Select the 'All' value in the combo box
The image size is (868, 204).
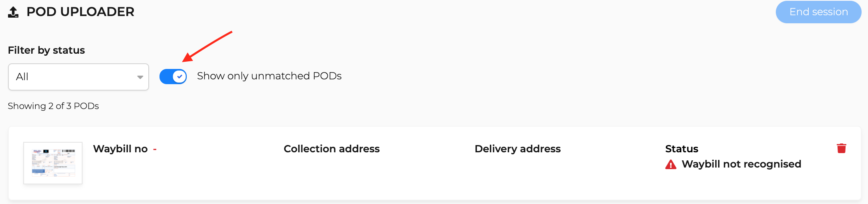pyautogui.click(x=22, y=77)
